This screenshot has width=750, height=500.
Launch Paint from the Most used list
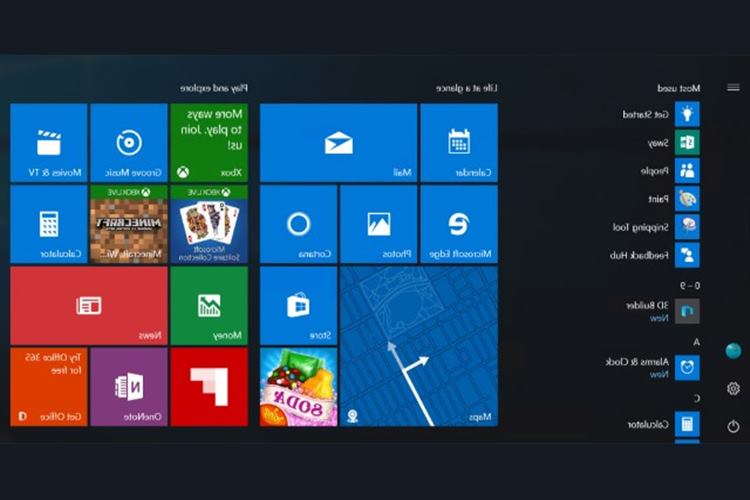[673, 199]
